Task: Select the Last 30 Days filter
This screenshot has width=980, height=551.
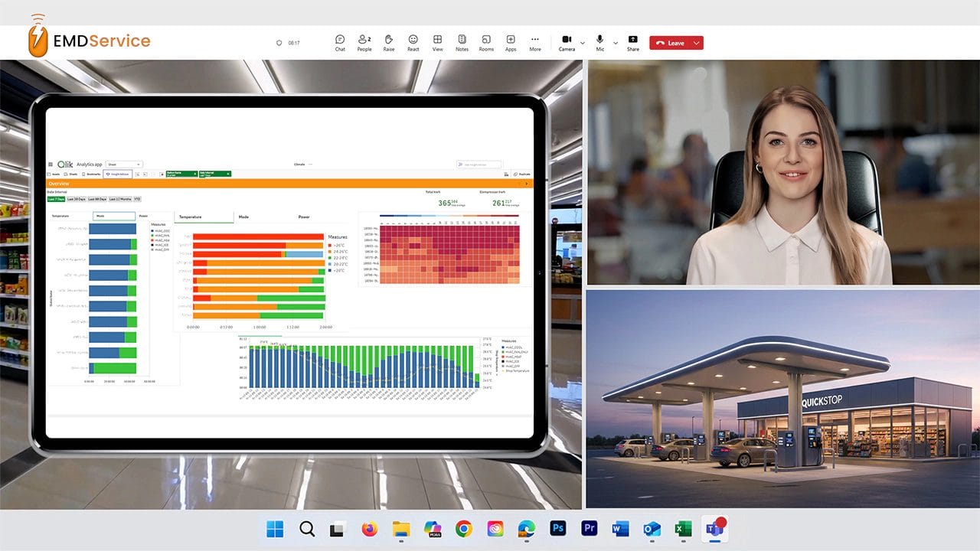Action: [77, 198]
